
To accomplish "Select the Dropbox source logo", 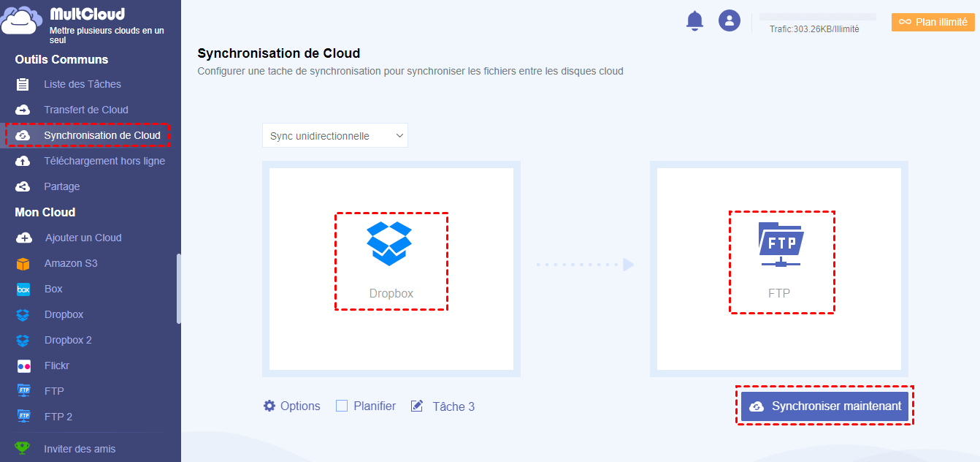I will [x=389, y=243].
